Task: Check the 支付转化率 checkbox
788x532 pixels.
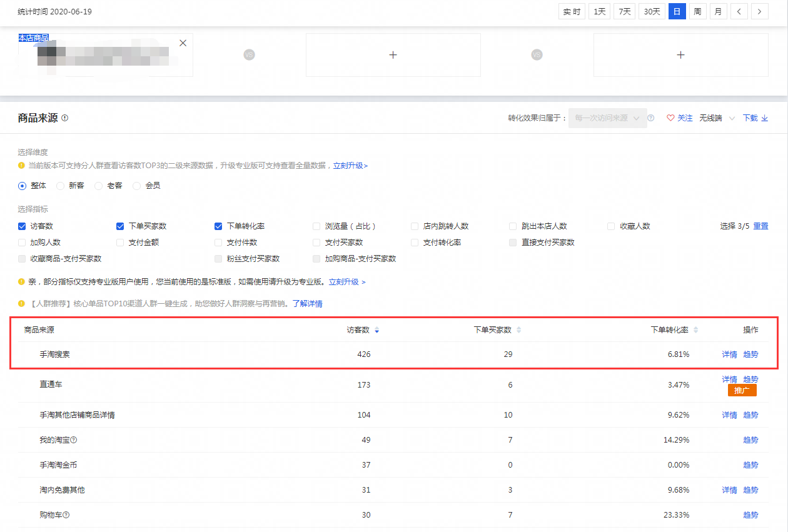Action: tap(415, 243)
